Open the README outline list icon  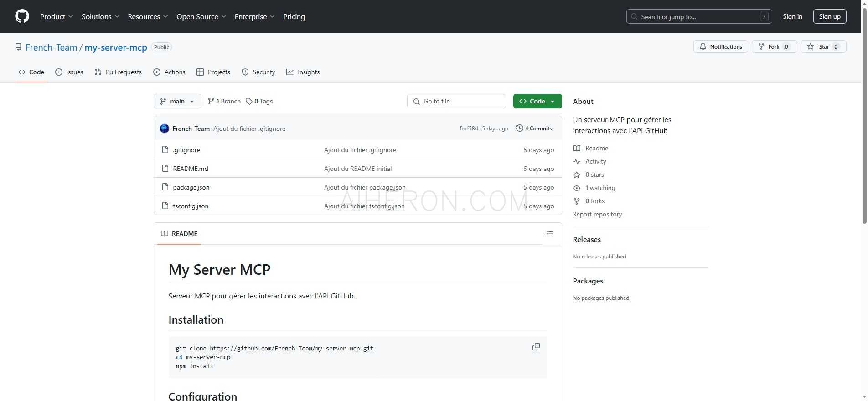tap(550, 234)
